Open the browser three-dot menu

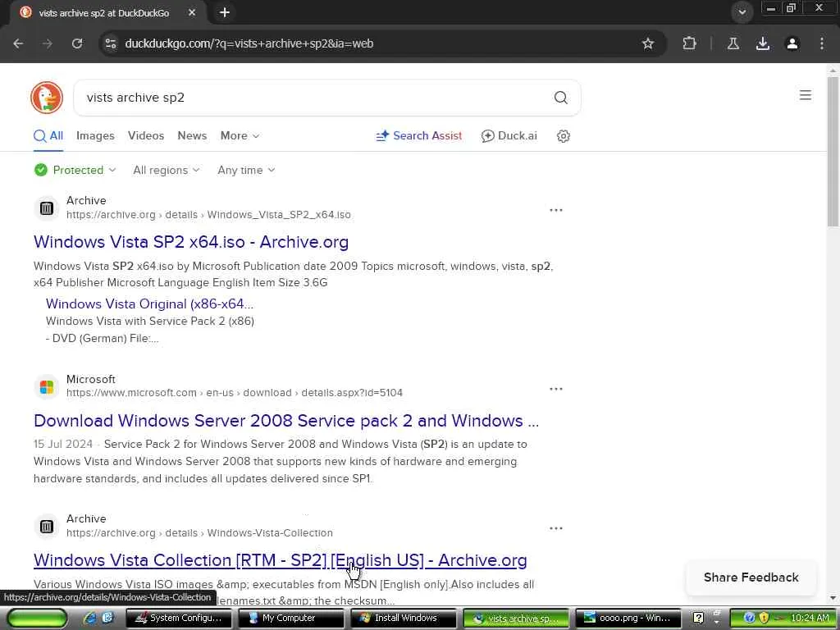coord(822,43)
